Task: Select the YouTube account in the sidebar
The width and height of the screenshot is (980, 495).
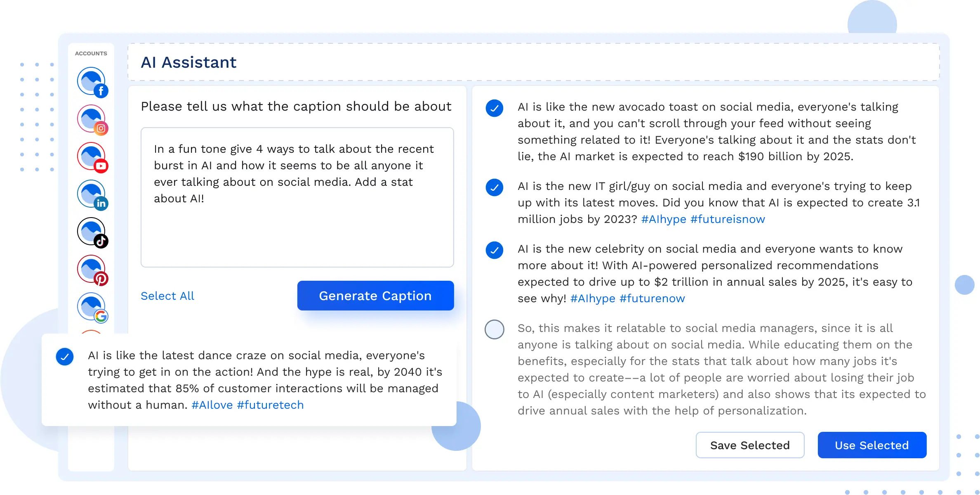Action: pyautogui.click(x=91, y=156)
